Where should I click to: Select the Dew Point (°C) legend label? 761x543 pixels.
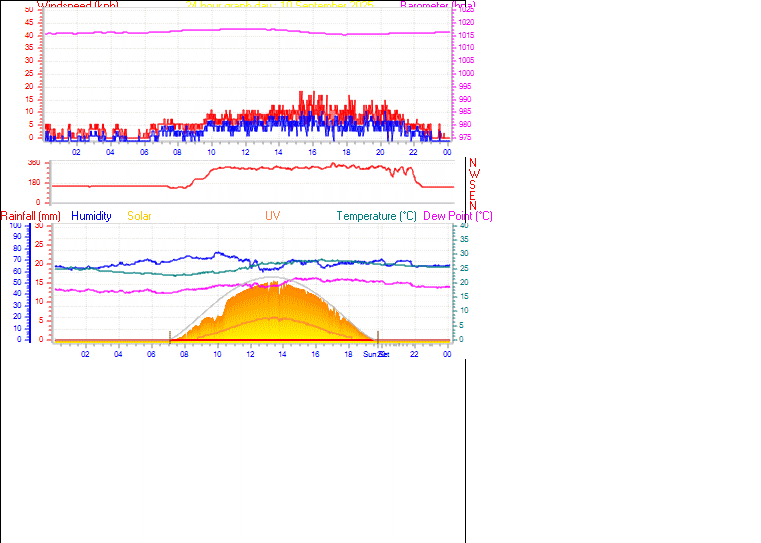(458, 216)
